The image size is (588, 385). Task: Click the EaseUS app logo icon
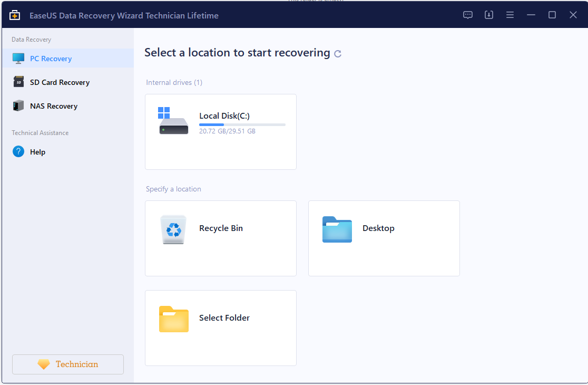[x=15, y=15]
